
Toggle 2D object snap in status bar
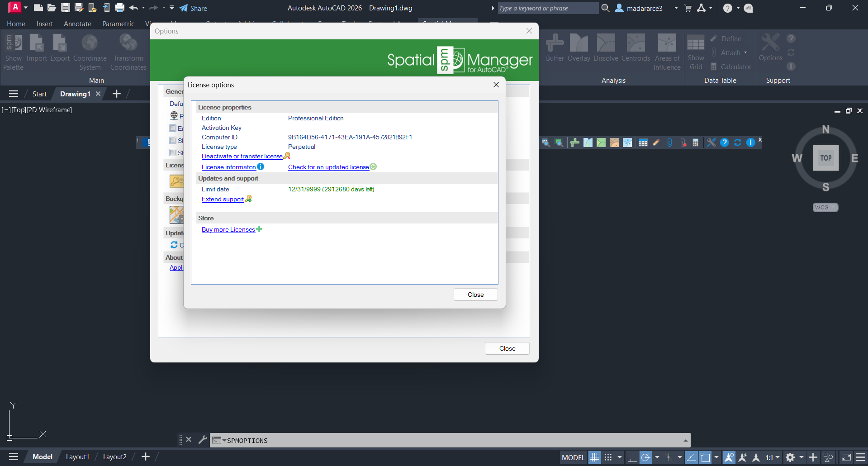(705, 457)
